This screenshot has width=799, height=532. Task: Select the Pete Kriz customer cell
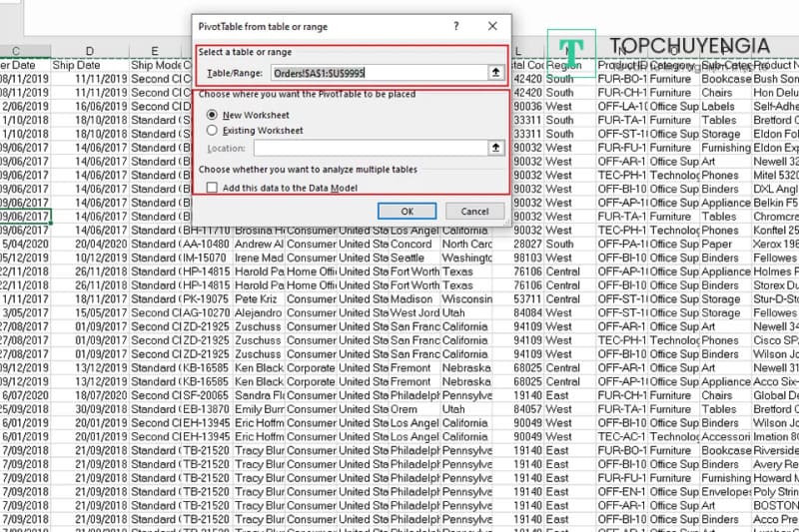(258, 298)
